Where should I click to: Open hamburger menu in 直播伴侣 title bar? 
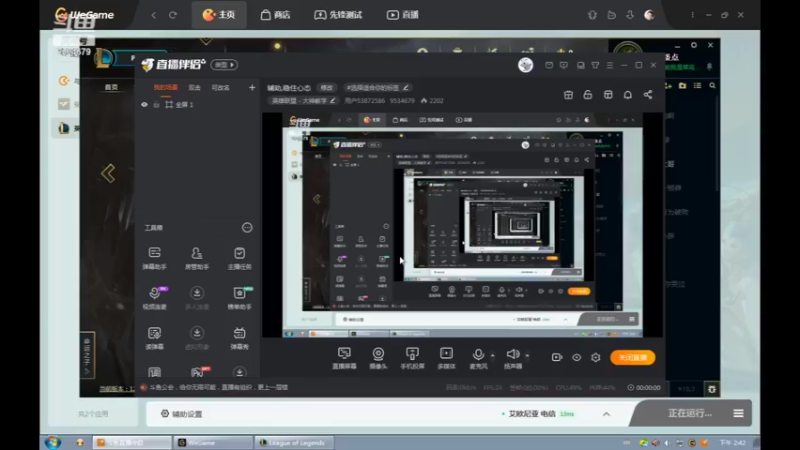pos(610,65)
